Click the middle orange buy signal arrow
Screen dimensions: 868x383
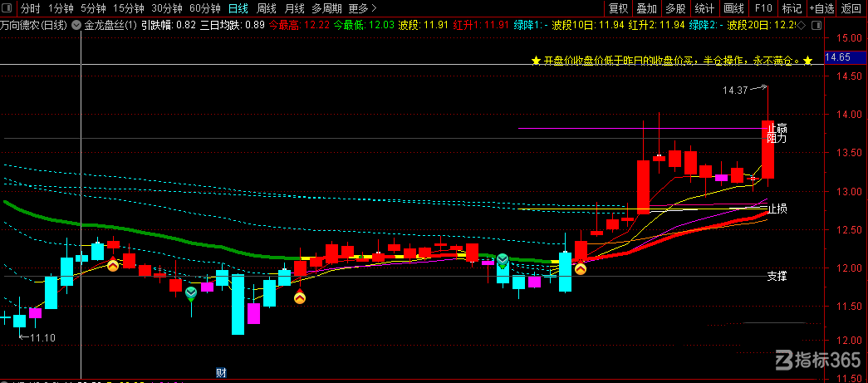[x=300, y=297]
